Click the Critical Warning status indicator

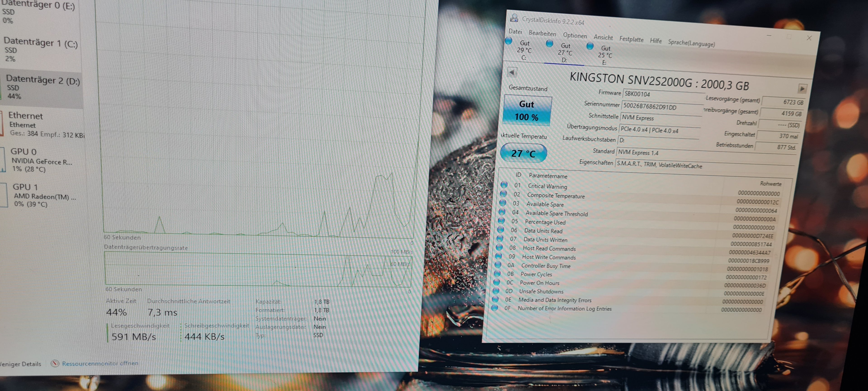[x=504, y=185]
